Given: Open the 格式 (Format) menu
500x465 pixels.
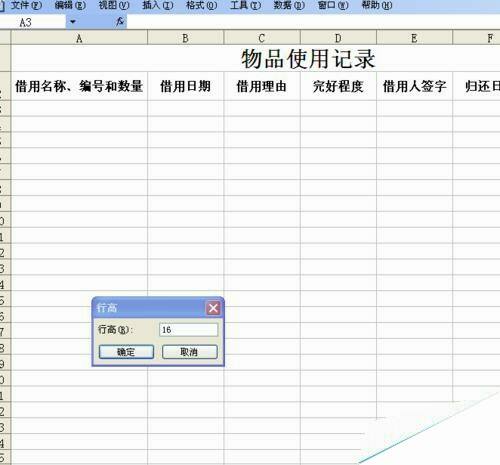Looking at the screenshot, I should coord(201,5).
